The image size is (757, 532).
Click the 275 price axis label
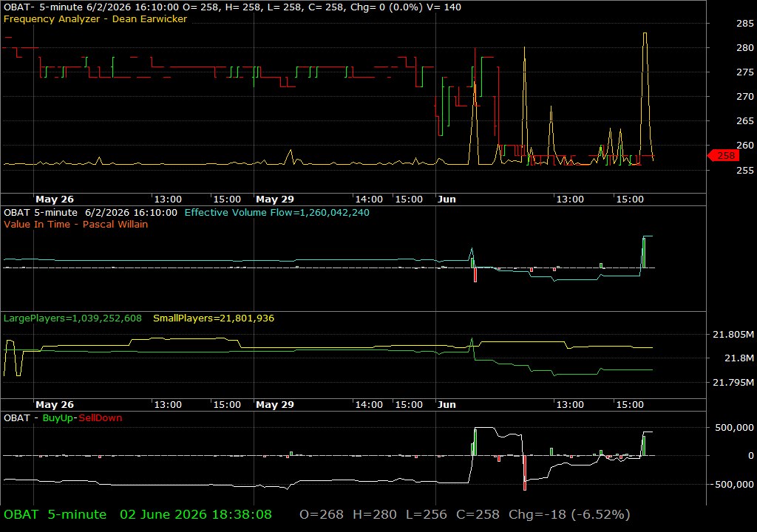coord(745,72)
